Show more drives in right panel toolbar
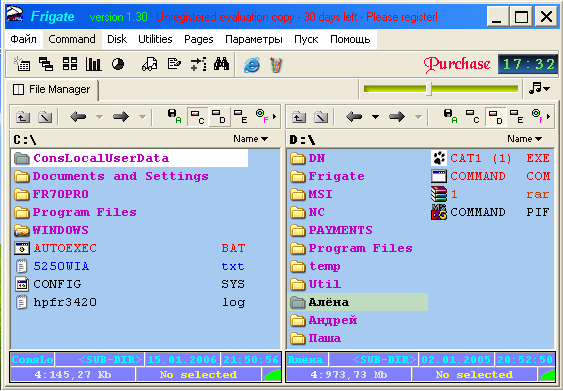Viewport: 563px width, 391px height. (x=548, y=117)
